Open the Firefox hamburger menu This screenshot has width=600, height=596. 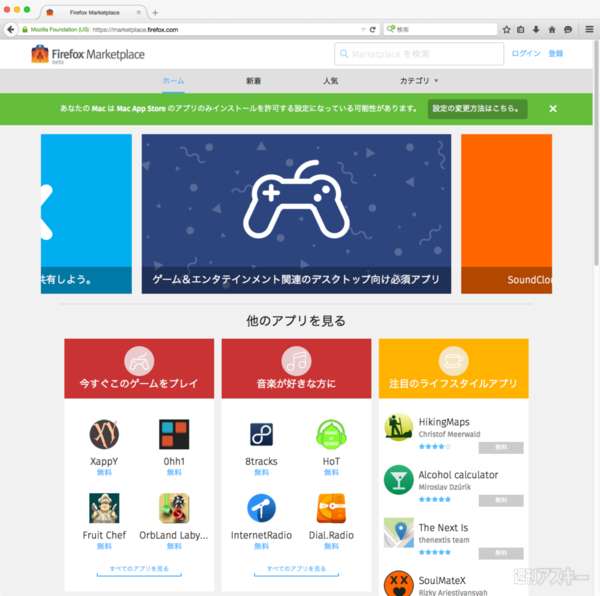(589, 29)
